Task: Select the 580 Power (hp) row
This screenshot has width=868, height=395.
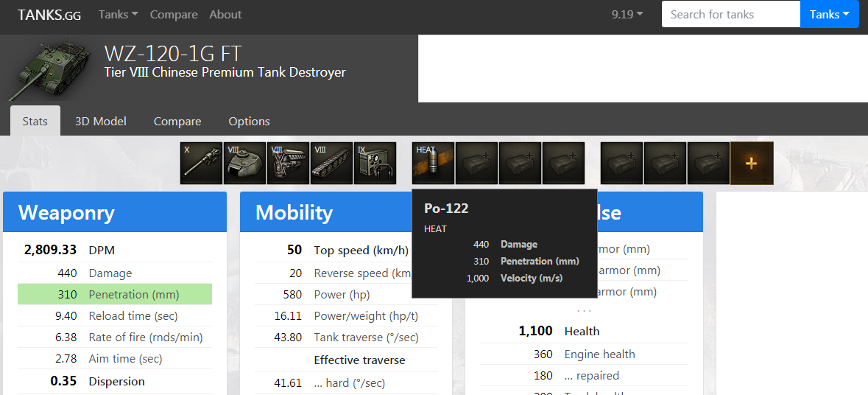Action: [345, 294]
